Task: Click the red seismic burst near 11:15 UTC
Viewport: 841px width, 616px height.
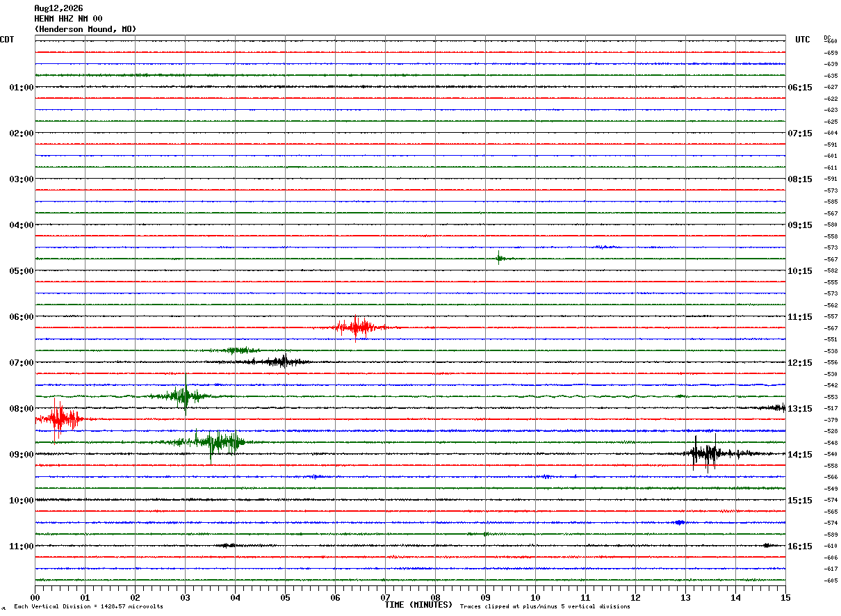Action: 359,327
